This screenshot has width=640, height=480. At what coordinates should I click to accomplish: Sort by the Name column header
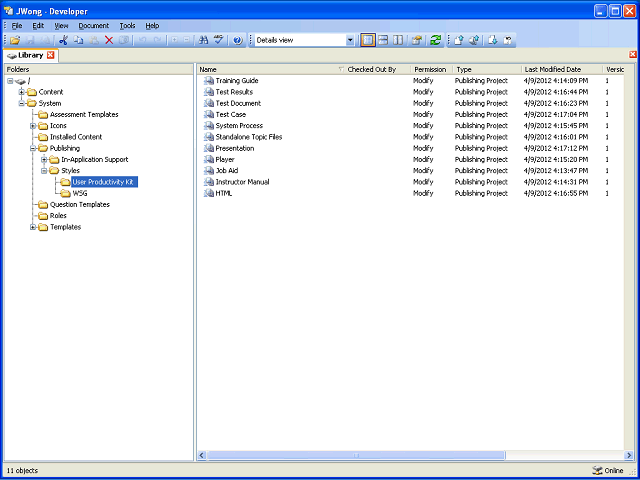[271, 69]
